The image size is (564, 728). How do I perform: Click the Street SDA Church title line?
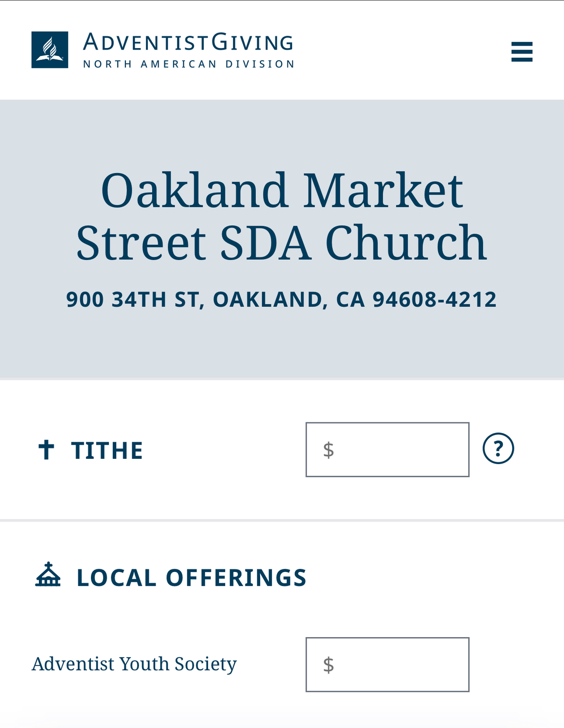click(x=282, y=242)
